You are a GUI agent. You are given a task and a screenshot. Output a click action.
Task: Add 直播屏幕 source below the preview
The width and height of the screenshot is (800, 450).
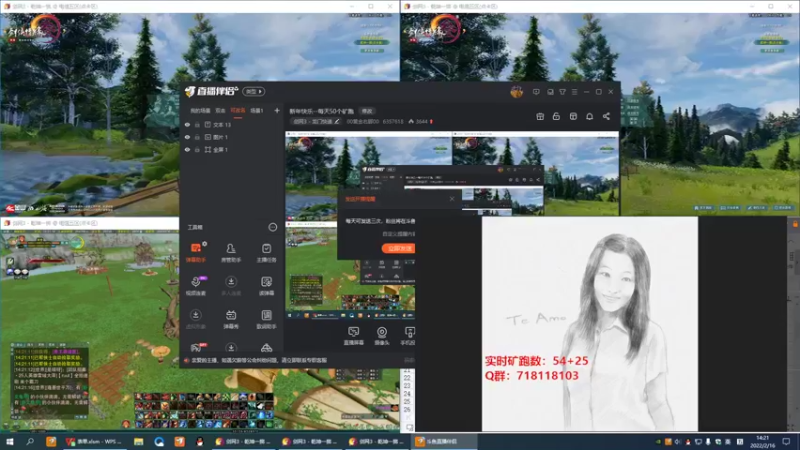354,336
